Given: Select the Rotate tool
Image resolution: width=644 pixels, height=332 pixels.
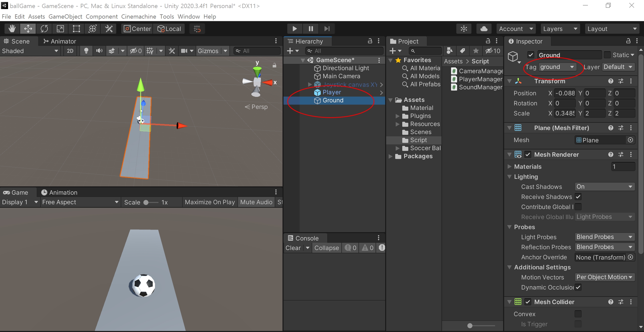Looking at the screenshot, I should tap(44, 29).
